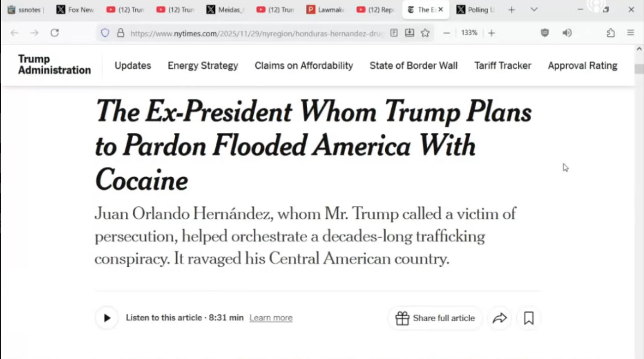Image resolution: width=644 pixels, height=359 pixels.
Task: Click the speaker icon in the toolbar
Action: 567,33
